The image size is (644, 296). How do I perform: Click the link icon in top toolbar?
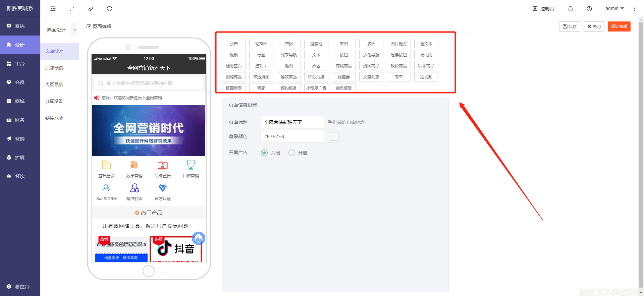pyautogui.click(x=91, y=9)
